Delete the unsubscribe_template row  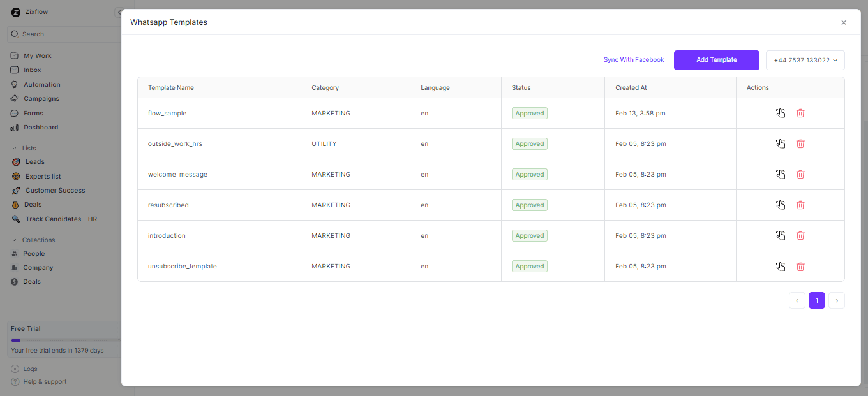pos(801,267)
